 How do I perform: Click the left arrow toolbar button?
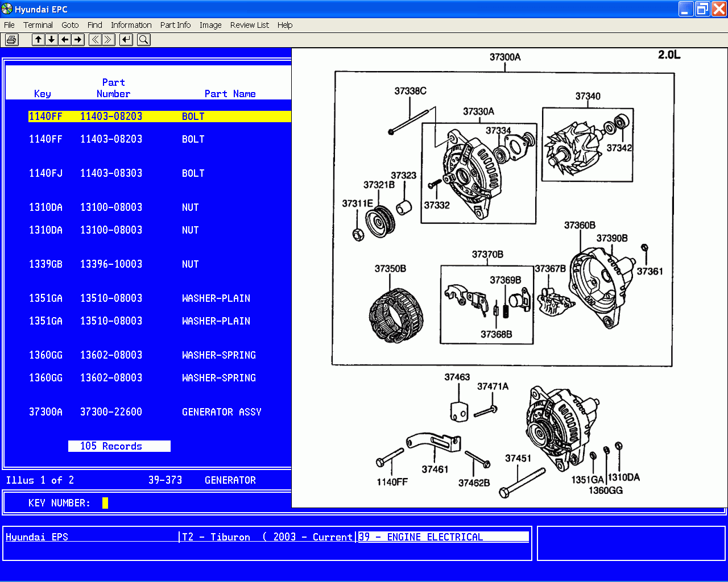[65, 40]
